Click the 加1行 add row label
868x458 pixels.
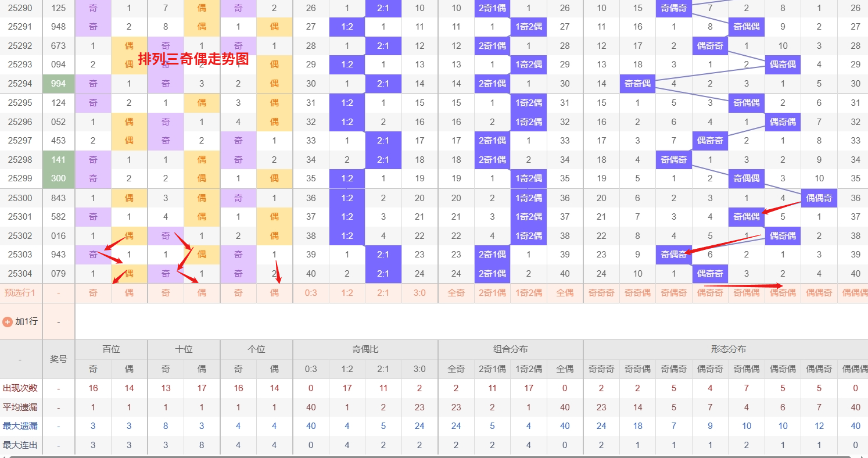[26, 321]
